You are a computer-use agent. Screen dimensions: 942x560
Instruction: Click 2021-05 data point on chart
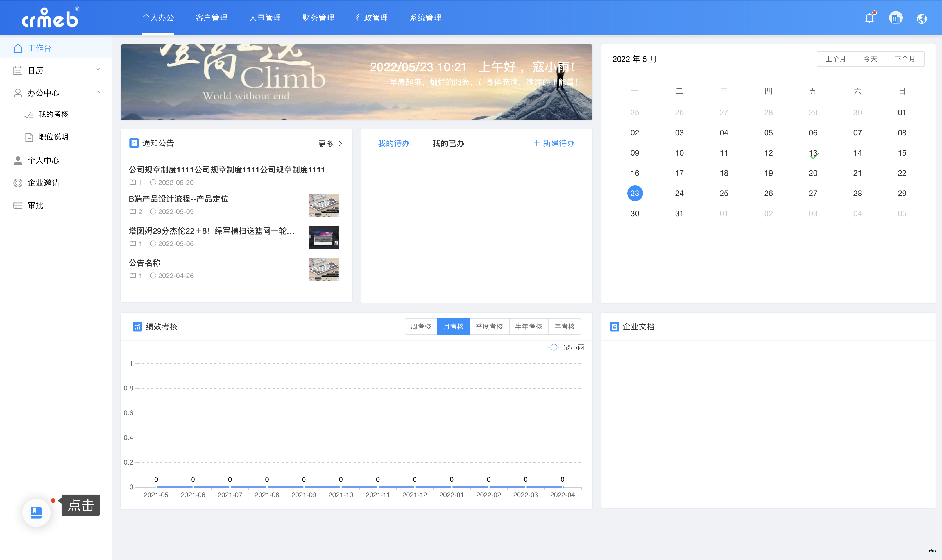pyautogui.click(x=156, y=487)
